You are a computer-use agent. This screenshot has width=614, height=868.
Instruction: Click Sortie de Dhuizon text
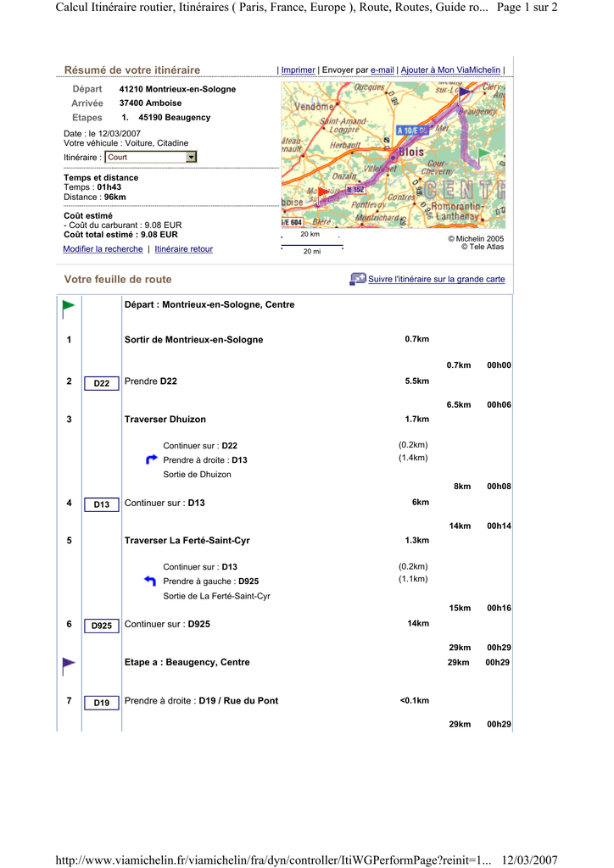pos(197,475)
